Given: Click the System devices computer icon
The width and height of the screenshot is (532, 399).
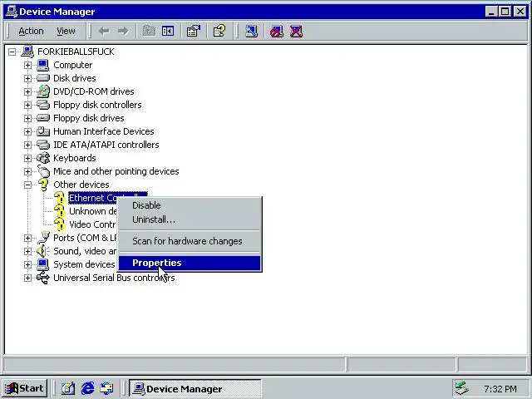Looking at the screenshot, I should coord(42,264).
